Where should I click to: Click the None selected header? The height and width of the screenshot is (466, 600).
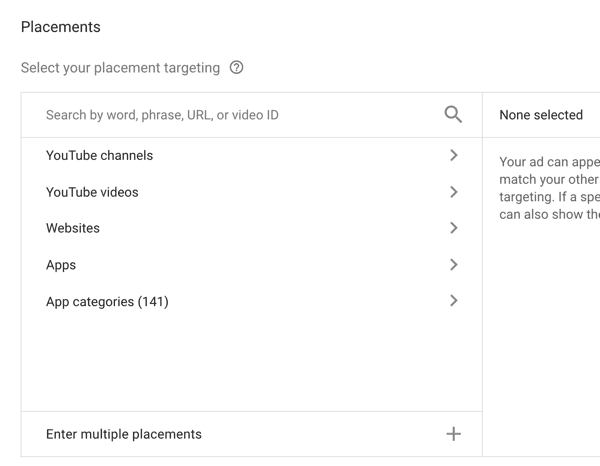(x=541, y=115)
